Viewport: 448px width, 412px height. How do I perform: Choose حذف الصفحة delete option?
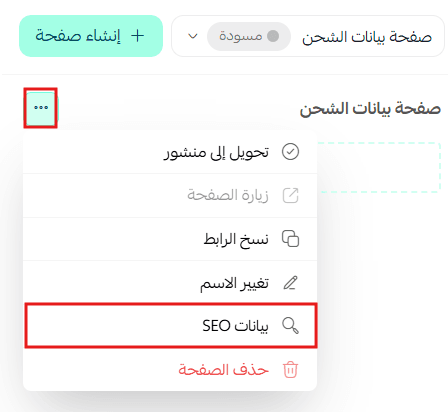[170, 370]
